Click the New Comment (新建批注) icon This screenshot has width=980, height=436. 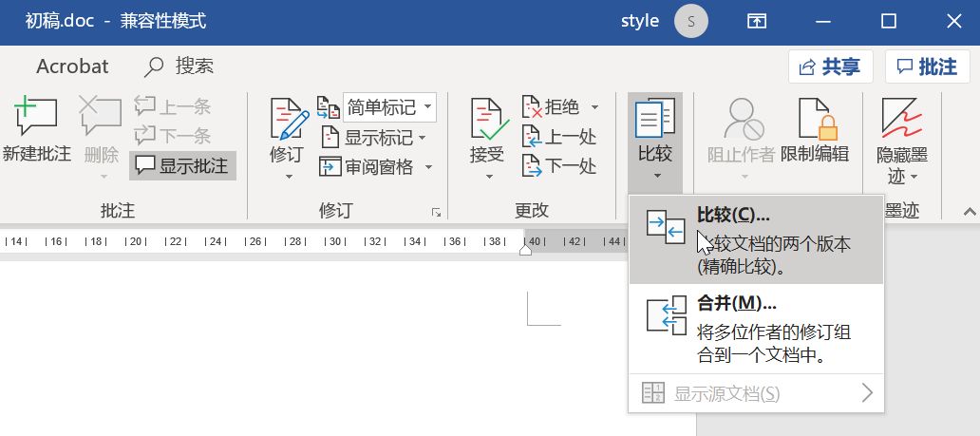coord(36,119)
